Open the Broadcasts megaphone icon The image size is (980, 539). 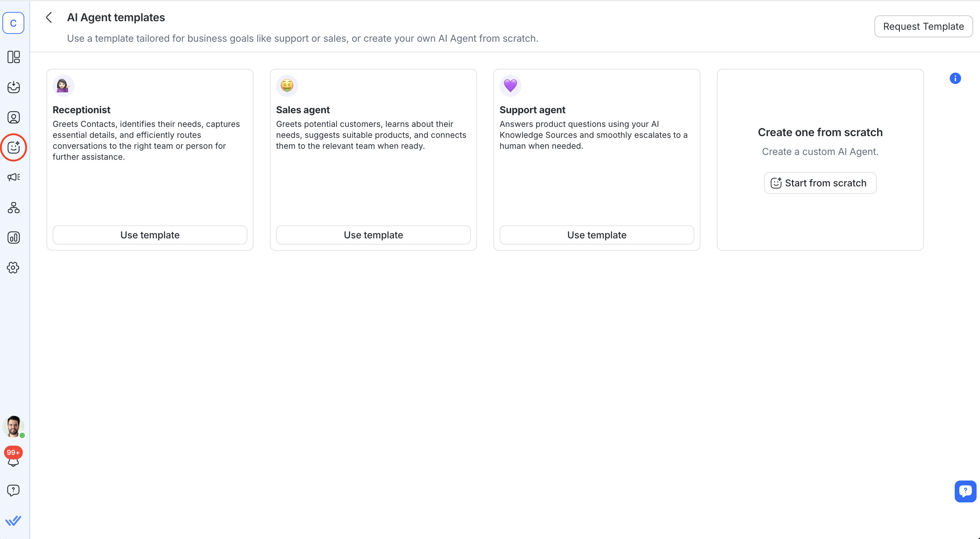[x=14, y=178]
